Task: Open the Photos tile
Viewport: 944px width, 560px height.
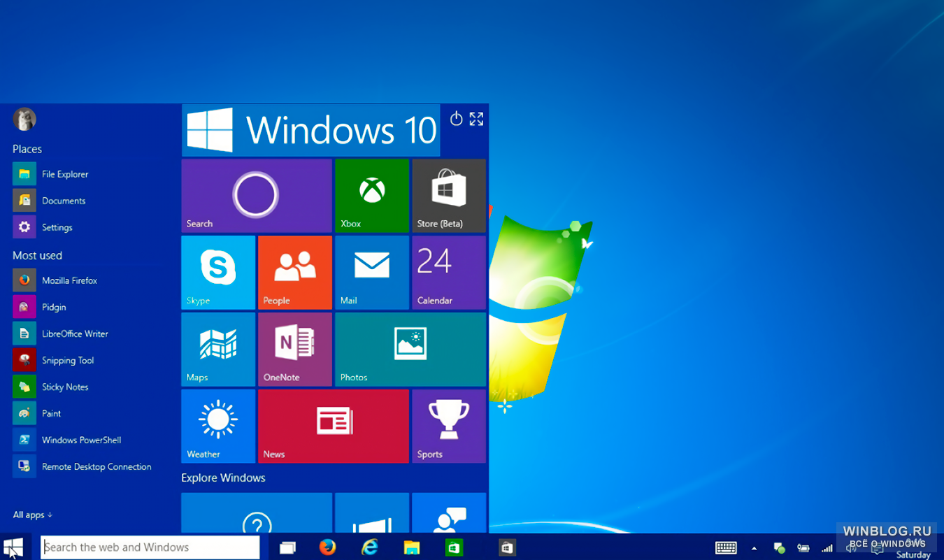Action: pos(410,350)
